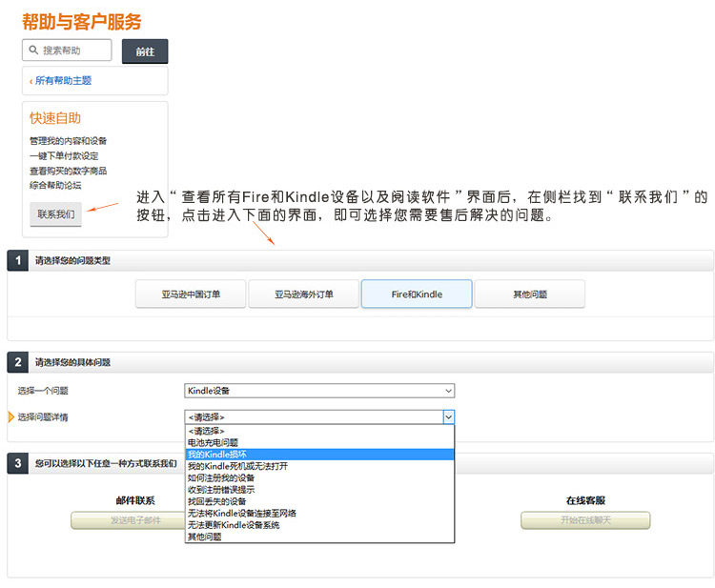Click the problem detail dropdown arrow
Viewport: 715px width, 588px height.
click(449, 417)
